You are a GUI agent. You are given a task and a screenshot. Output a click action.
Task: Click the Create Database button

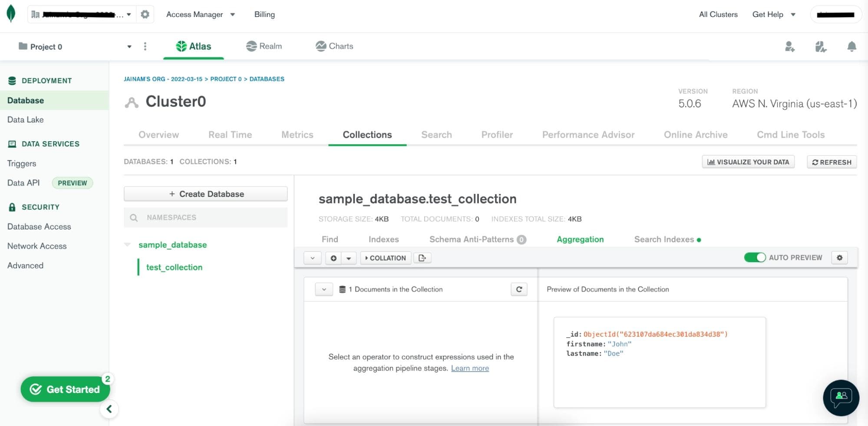click(205, 194)
